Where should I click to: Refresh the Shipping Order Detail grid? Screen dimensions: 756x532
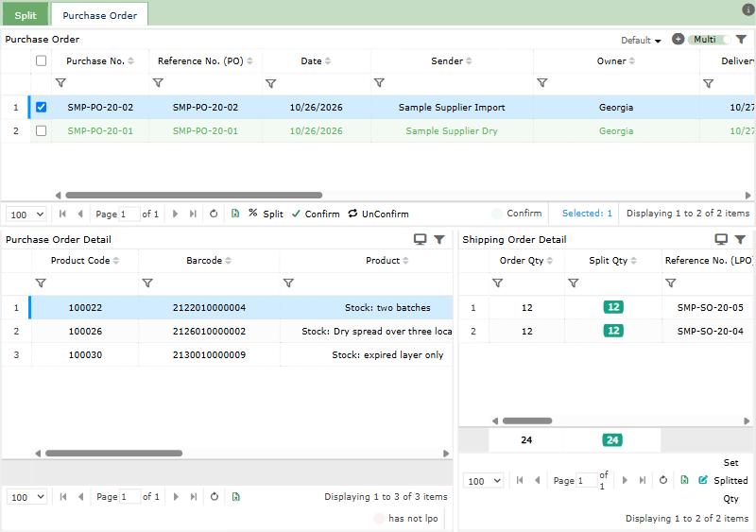(x=663, y=480)
